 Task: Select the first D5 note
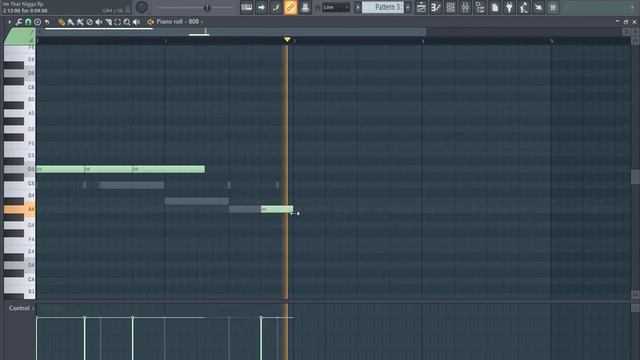[x=60, y=169]
